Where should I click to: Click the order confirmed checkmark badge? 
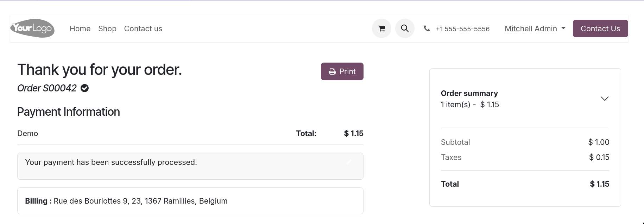pyautogui.click(x=84, y=88)
